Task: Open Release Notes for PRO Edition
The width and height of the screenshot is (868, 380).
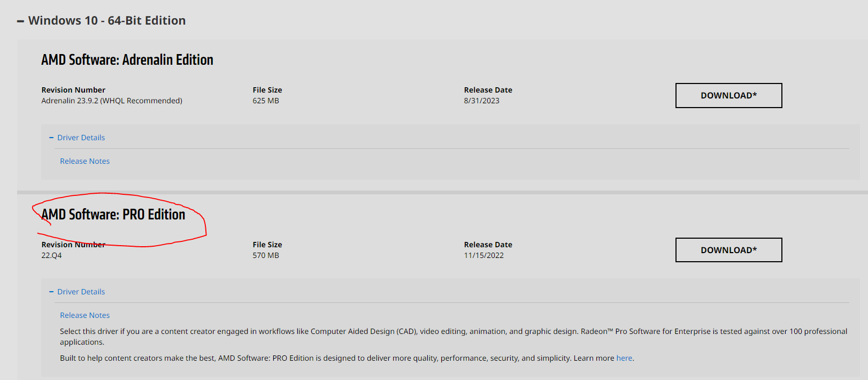Action: [x=85, y=315]
